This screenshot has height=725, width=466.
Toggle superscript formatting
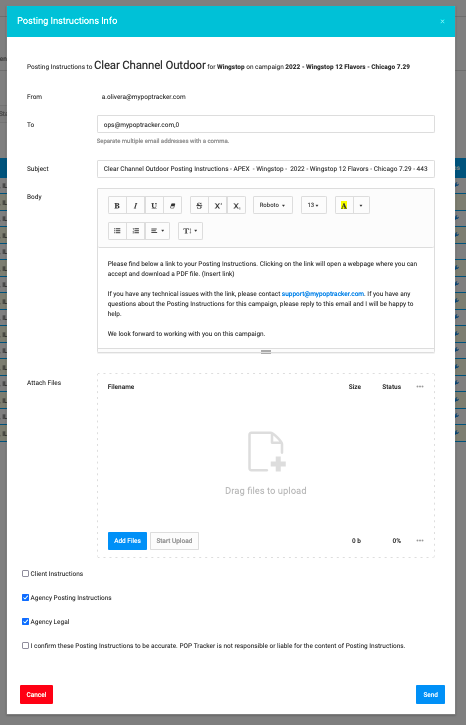click(x=218, y=205)
